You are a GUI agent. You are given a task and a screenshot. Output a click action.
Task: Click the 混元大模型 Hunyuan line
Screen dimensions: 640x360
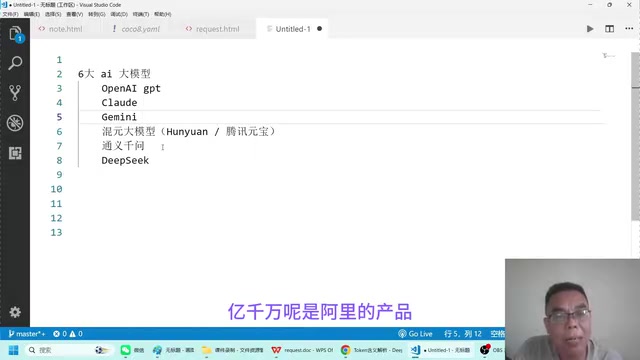[x=189, y=131]
